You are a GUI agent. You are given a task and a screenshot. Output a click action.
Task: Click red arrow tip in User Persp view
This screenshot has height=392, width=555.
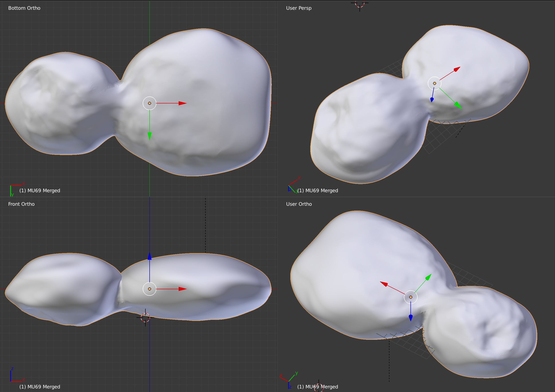[457, 69]
